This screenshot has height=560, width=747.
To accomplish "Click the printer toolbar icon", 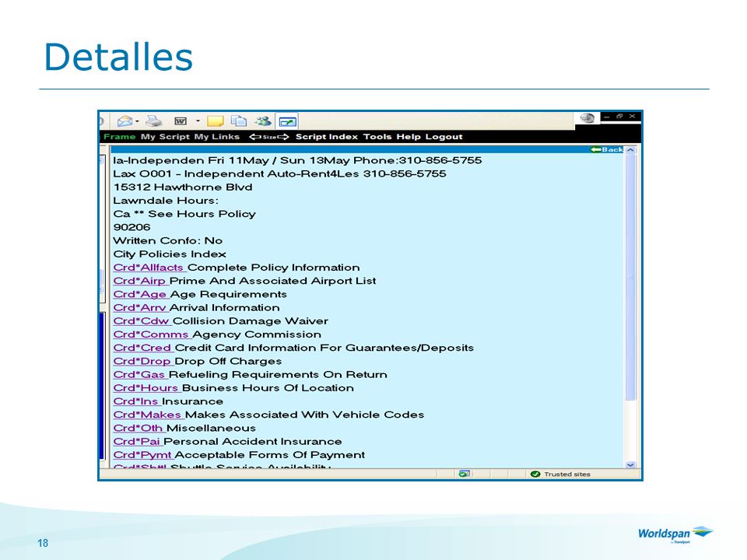I will [x=154, y=121].
